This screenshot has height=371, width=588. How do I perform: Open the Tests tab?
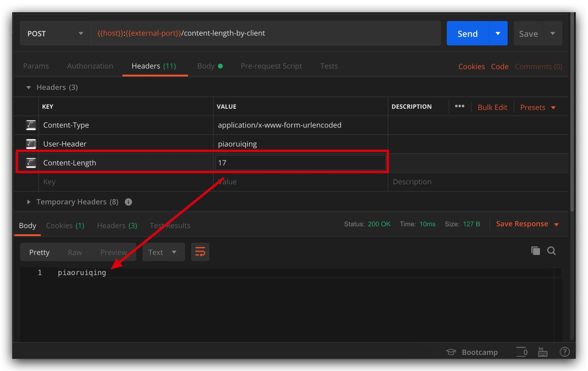(329, 66)
